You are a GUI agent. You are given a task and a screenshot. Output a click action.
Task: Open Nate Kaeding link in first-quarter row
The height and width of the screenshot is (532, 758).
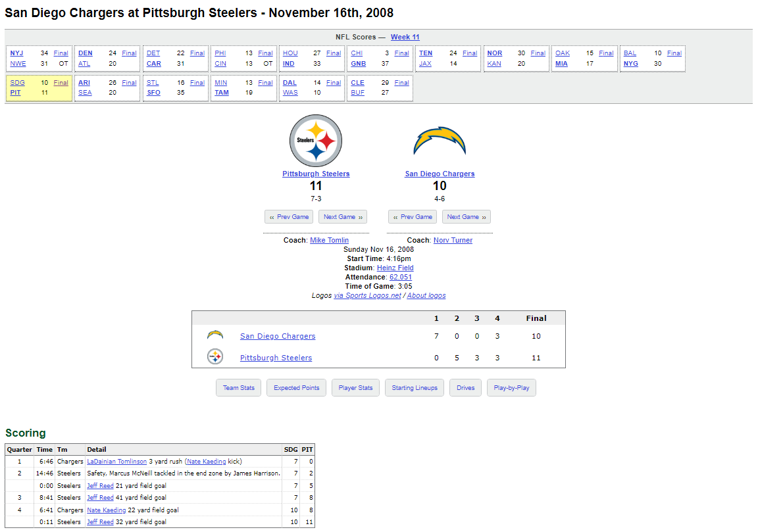(x=207, y=462)
